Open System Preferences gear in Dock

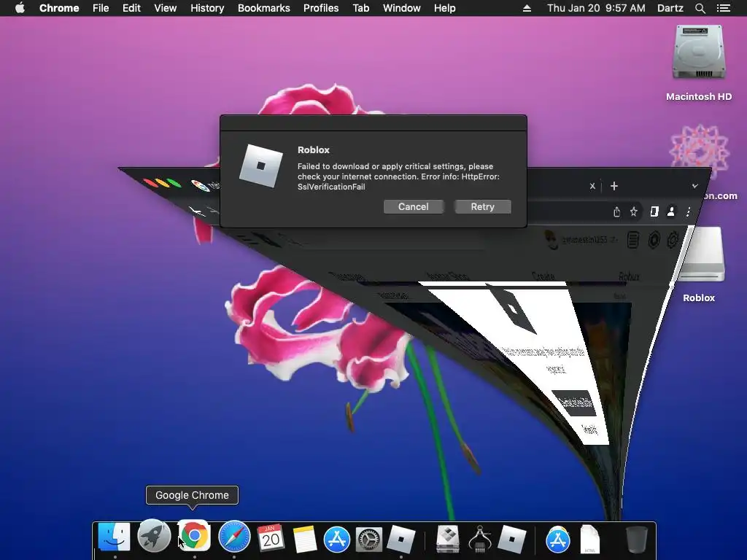pos(368,540)
